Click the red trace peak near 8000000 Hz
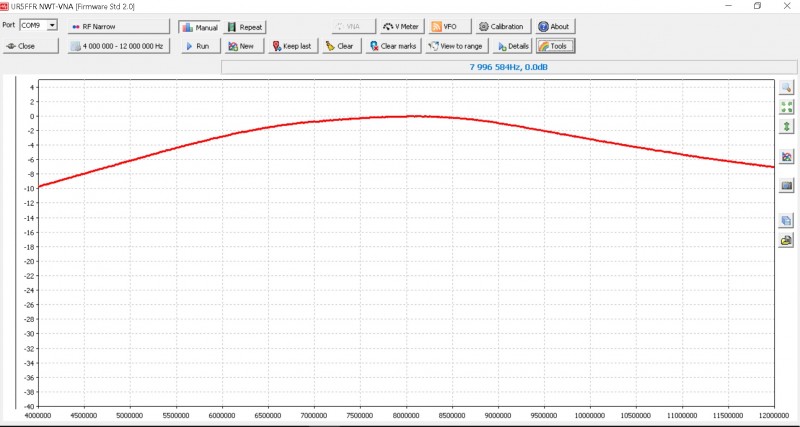 pos(408,116)
